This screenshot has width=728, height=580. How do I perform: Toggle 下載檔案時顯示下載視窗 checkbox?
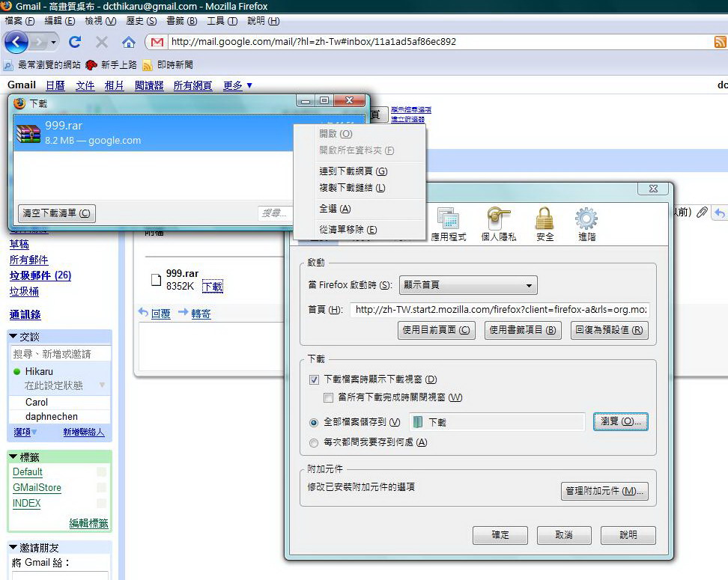pyautogui.click(x=315, y=379)
